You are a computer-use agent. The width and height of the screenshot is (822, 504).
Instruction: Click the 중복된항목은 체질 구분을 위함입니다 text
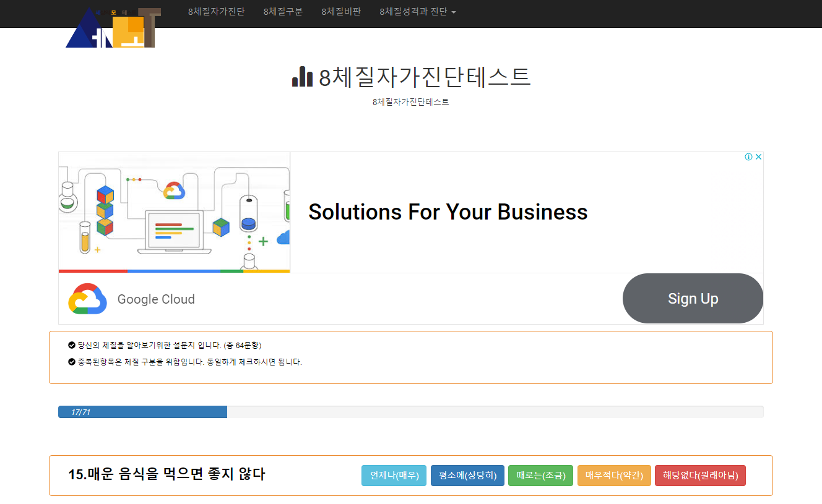tap(189, 362)
